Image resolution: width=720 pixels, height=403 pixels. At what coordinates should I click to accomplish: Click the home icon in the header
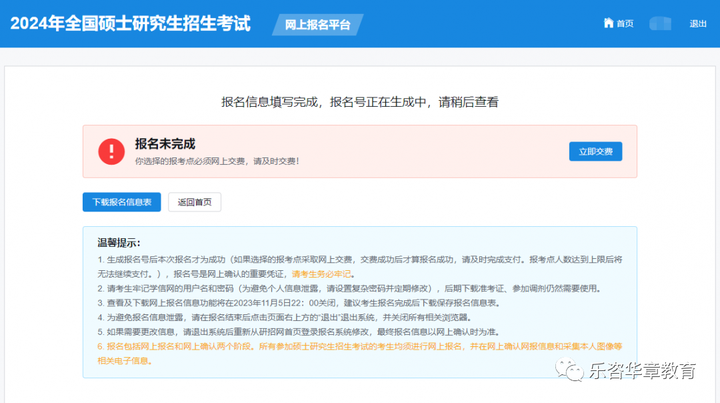point(608,23)
